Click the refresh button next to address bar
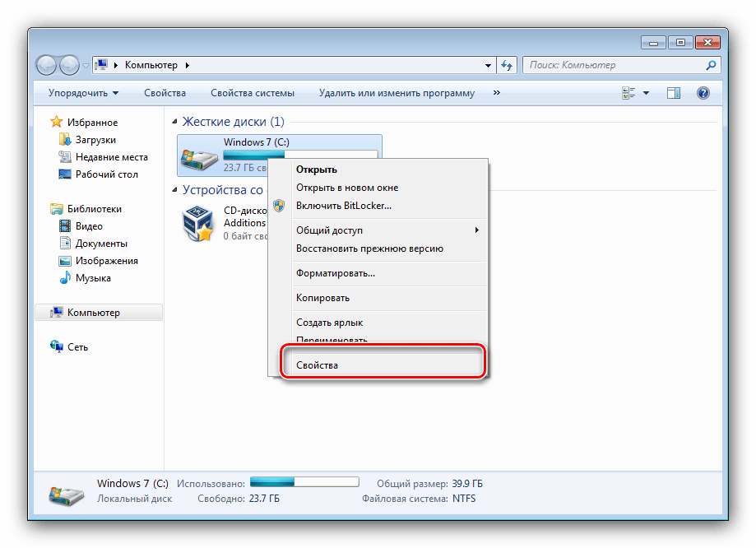This screenshot has height=548, width=756. [x=506, y=65]
